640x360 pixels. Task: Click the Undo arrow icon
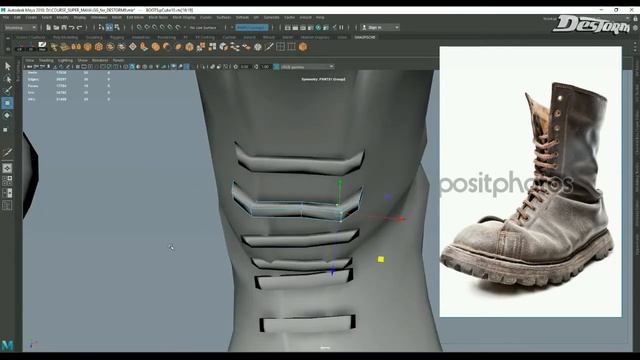tap(72, 27)
